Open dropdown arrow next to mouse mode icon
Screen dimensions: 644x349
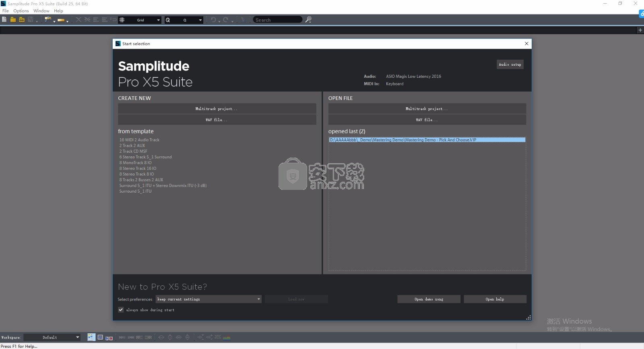pos(54,21)
